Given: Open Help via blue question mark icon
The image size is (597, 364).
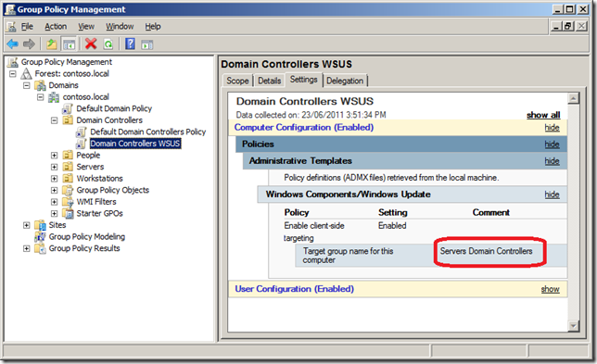Looking at the screenshot, I should [x=130, y=44].
